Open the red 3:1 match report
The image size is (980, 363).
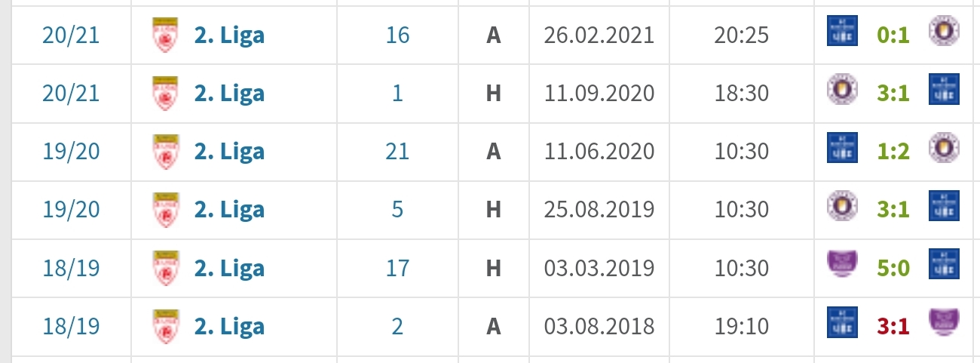tap(893, 327)
